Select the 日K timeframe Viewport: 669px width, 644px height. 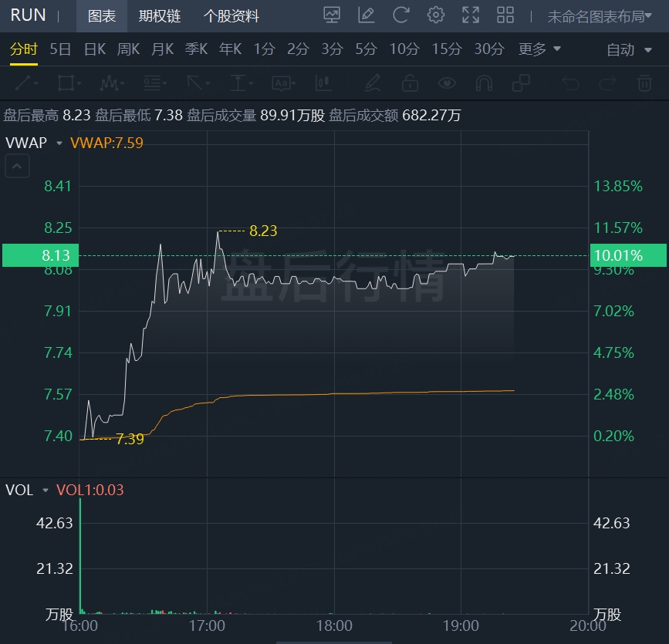95,49
